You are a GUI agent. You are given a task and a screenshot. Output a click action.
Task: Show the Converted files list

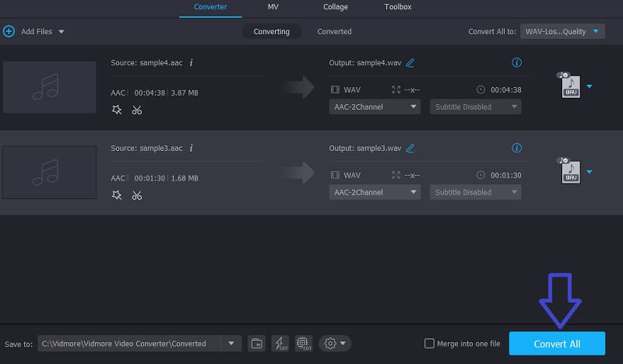(334, 31)
